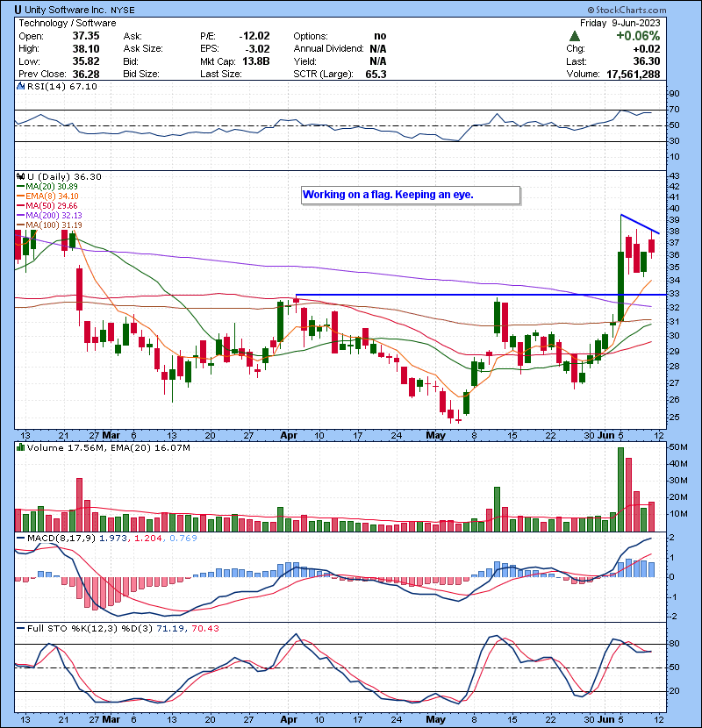702x728 pixels.
Task: Click the Open value '37.35'
Action: [86, 36]
